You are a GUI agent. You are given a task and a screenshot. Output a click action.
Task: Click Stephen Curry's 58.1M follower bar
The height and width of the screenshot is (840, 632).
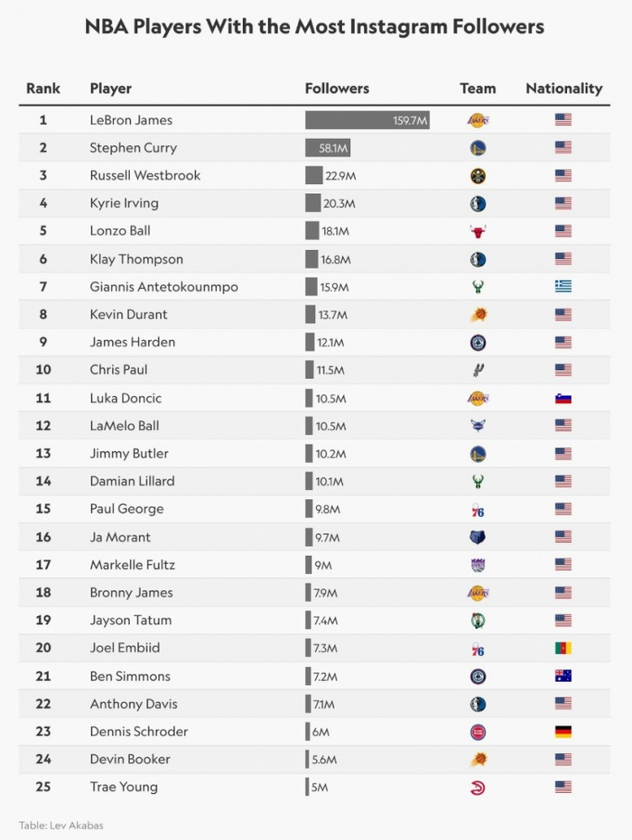tap(328, 148)
